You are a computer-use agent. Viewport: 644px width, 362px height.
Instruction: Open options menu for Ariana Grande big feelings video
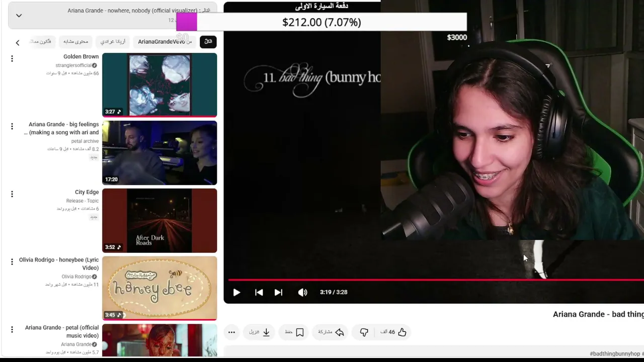click(x=12, y=126)
